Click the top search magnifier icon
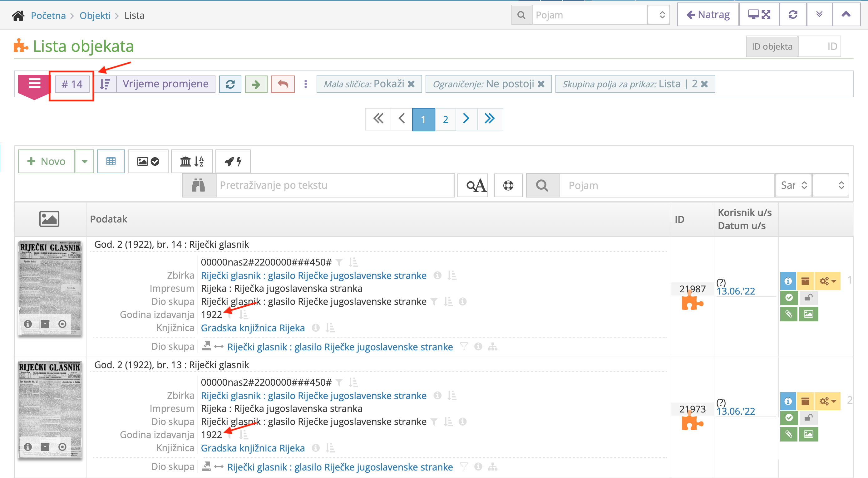Screen dimensions: 868x478 click(522, 15)
